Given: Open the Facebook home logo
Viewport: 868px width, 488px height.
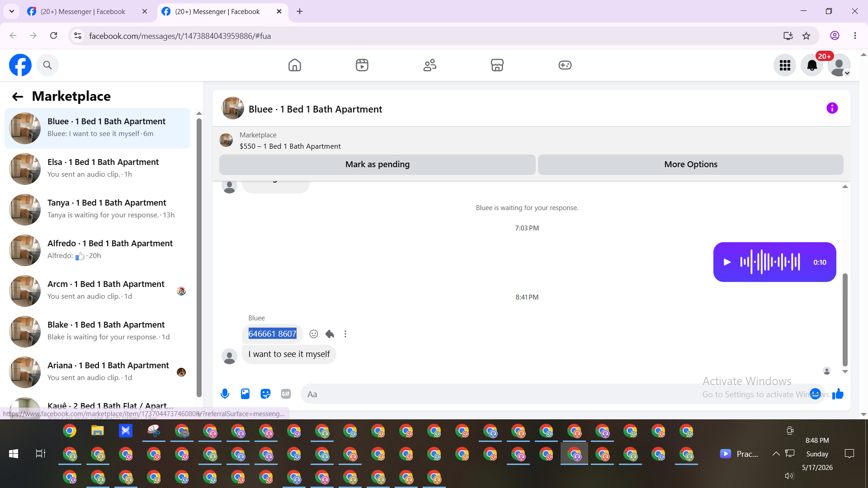Looking at the screenshot, I should tap(20, 65).
